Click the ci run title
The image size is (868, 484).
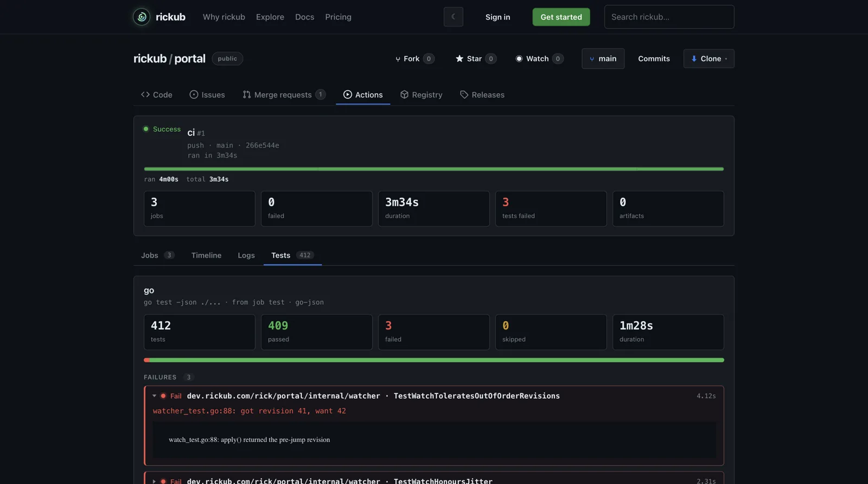click(191, 132)
